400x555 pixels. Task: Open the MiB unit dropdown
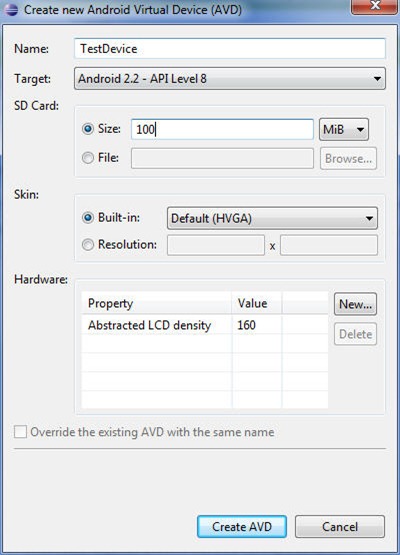344,129
